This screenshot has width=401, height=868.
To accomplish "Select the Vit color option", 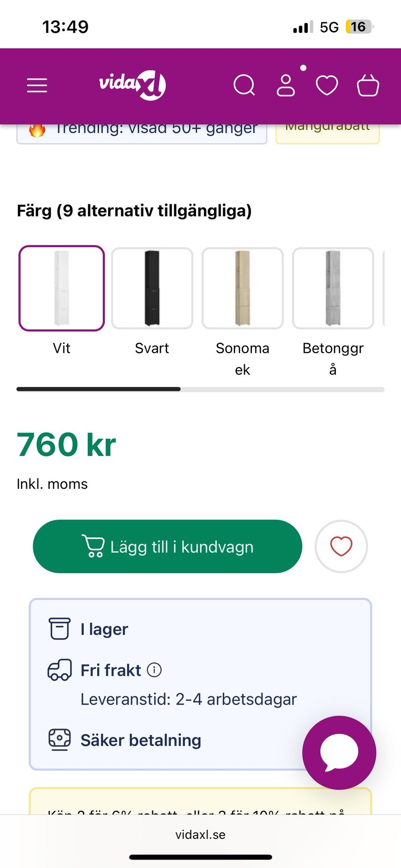I will [61, 288].
